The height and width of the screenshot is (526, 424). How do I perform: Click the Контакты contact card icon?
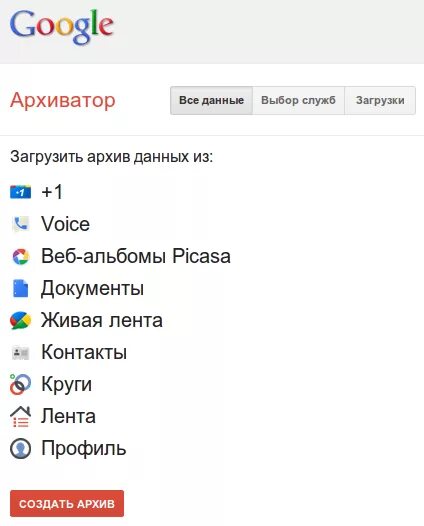[x=20, y=353]
